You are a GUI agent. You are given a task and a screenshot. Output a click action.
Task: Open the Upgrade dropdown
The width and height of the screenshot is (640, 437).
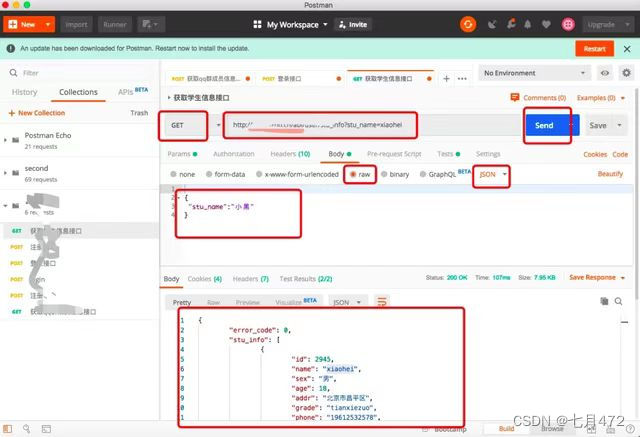[x=608, y=24]
